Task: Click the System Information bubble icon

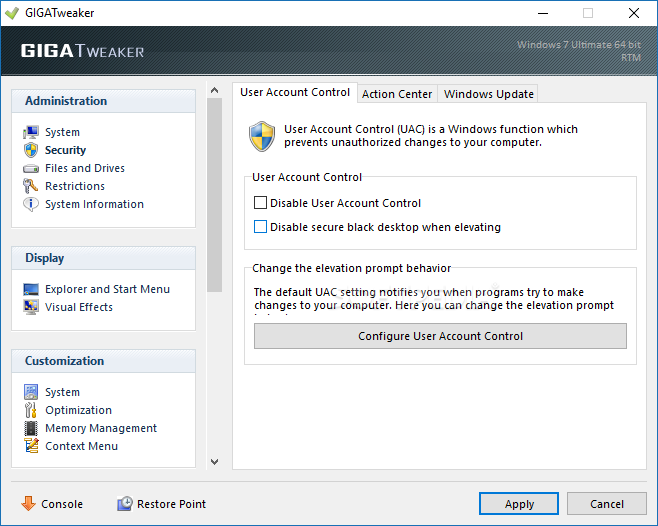Action: click(31, 204)
